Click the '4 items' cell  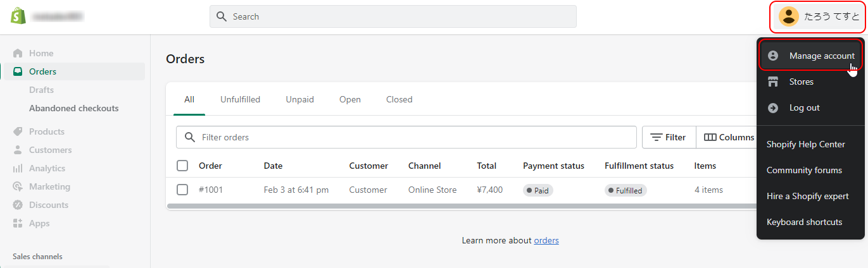[x=708, y=190]
